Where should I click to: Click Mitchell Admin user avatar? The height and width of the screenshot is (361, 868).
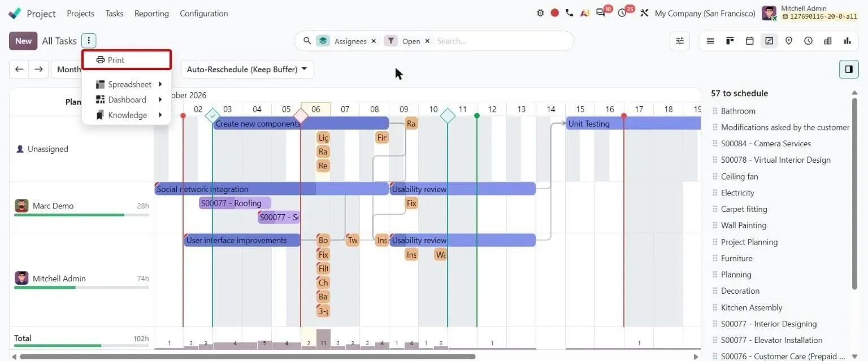[769, 13]
